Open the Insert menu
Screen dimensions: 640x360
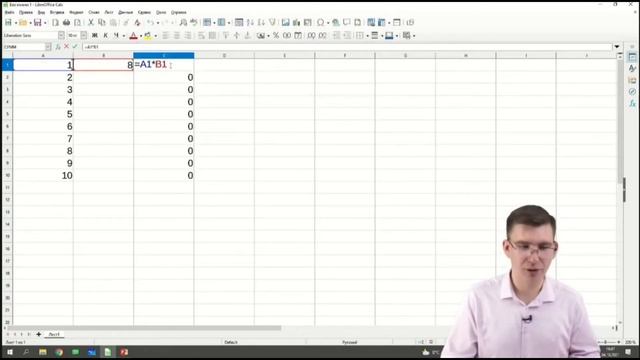point(57,12)
